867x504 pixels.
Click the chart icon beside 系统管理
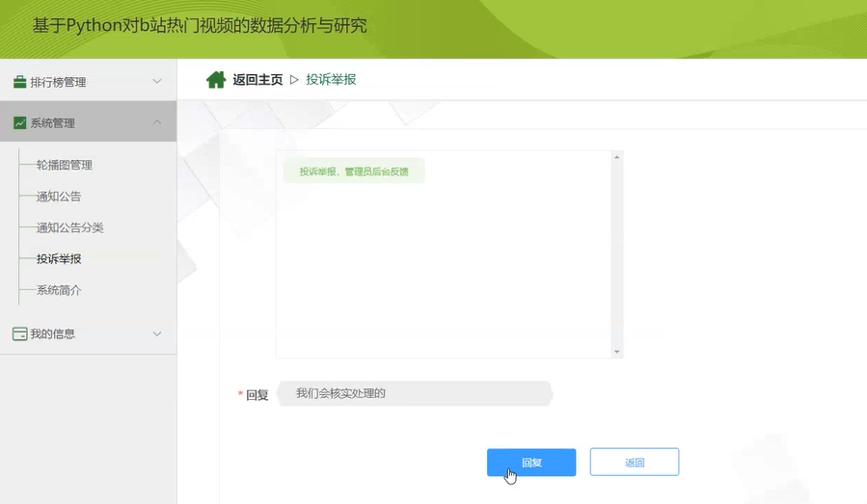coord(19,122)
